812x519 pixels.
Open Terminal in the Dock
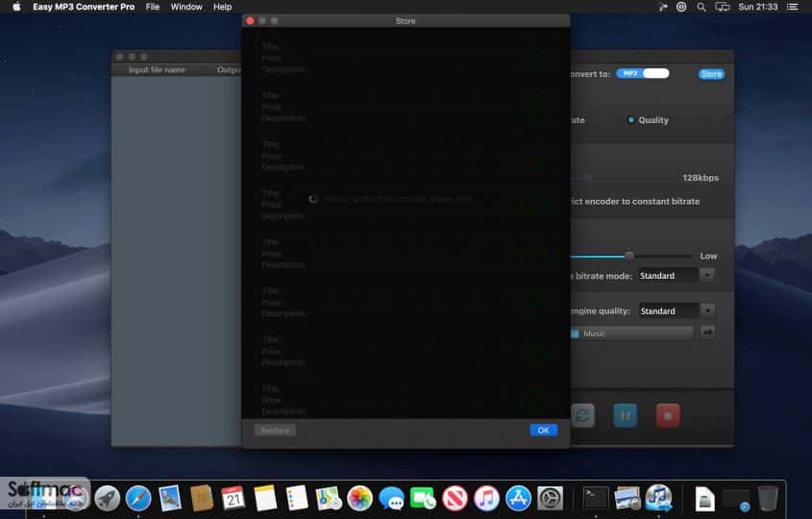pyautogui.click(x=596, y=498)
